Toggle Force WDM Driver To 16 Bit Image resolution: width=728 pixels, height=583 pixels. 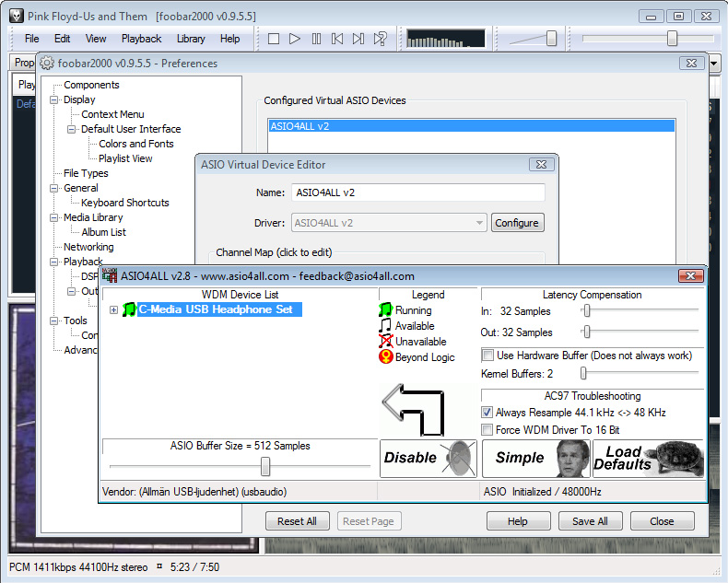click(x=487, y=430)
